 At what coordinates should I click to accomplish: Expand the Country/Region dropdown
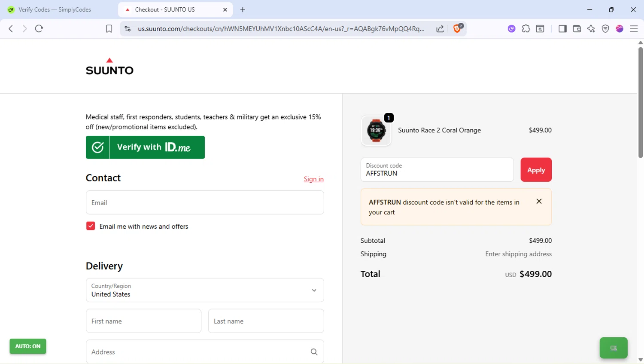tap(205, 290)
